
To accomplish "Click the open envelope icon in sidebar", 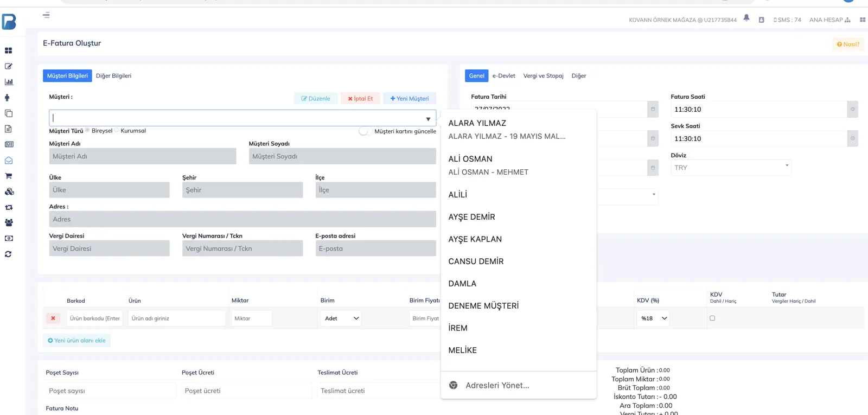I will (x=8, y=161).
